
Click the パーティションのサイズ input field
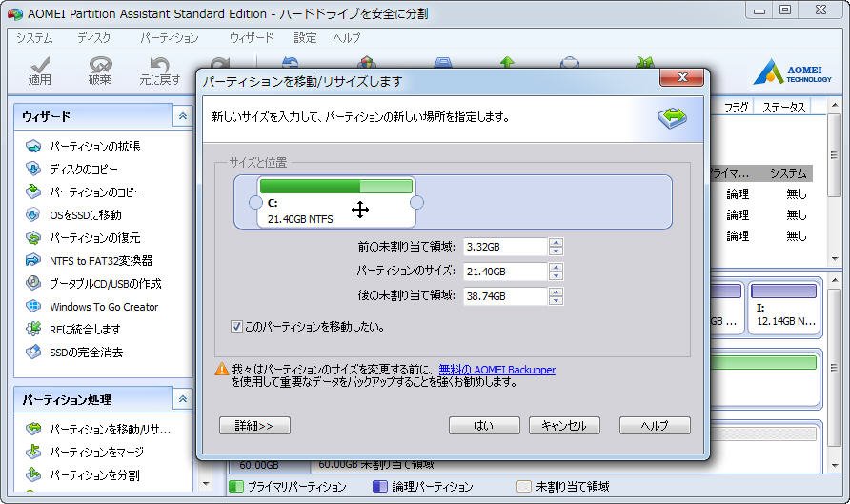click(x=505, y=272)
